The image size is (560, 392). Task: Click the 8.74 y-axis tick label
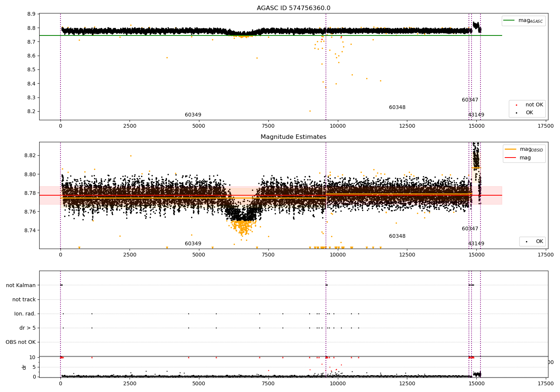30,230
